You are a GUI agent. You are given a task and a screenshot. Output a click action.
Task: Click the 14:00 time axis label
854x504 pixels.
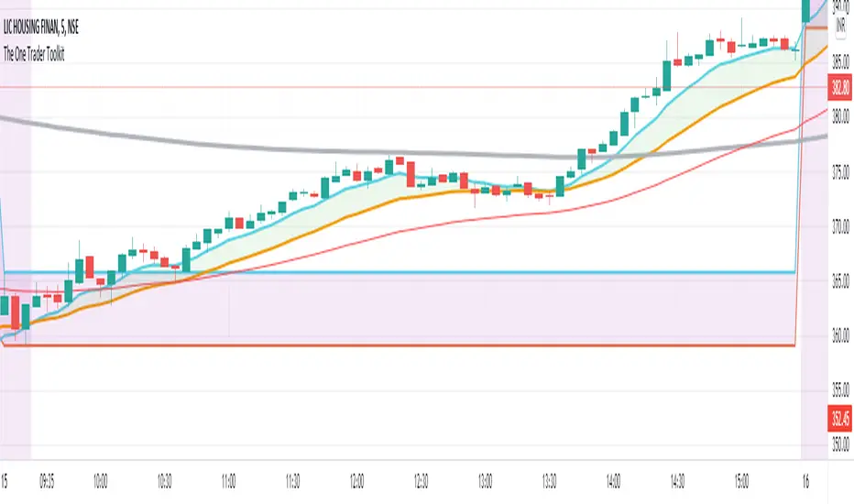coord(614,477)
